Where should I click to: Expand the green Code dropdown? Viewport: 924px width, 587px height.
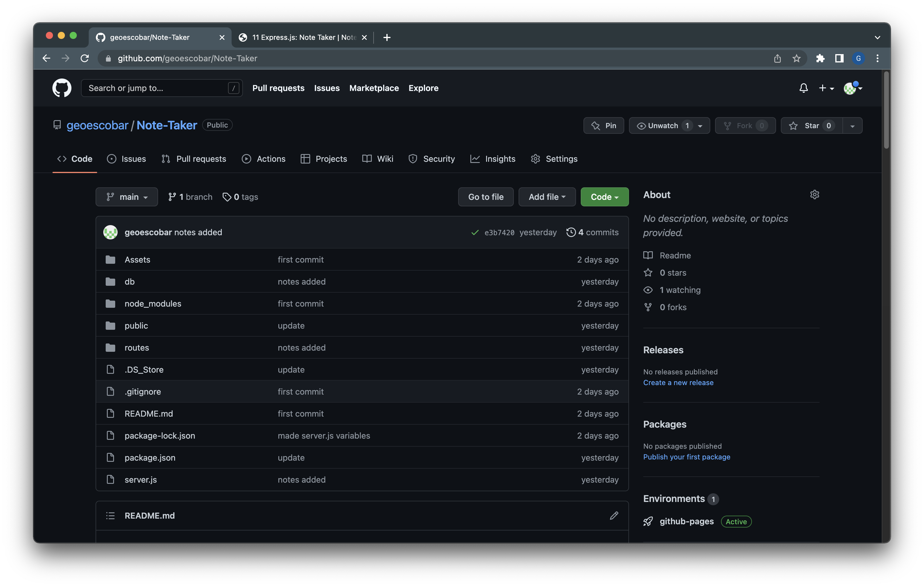point(604,197)
